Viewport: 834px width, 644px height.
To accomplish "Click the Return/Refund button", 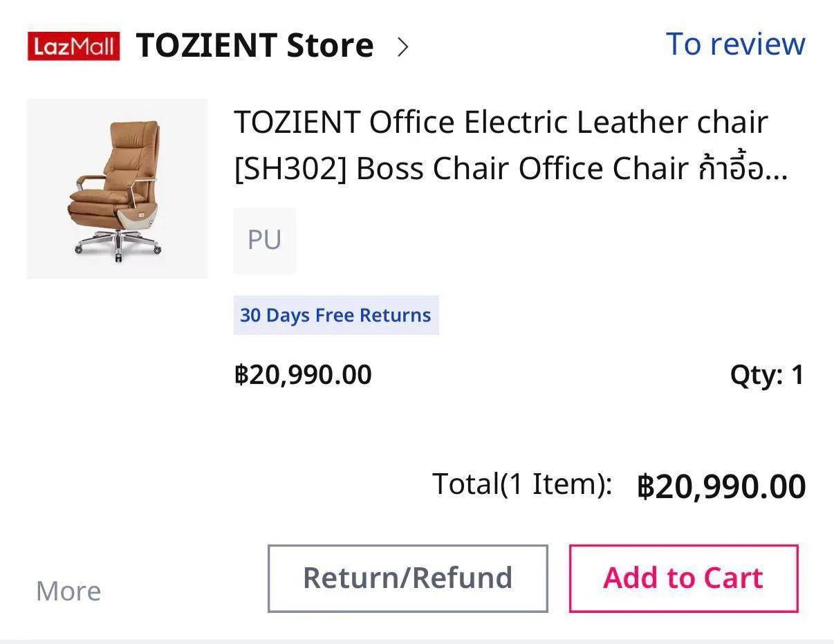I will [408, 578].
